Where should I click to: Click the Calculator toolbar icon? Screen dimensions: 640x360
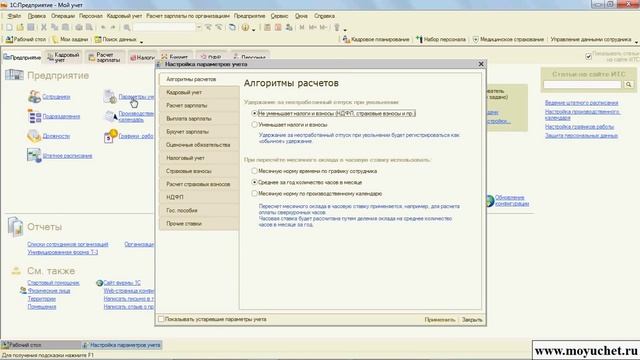pos(267,27)
